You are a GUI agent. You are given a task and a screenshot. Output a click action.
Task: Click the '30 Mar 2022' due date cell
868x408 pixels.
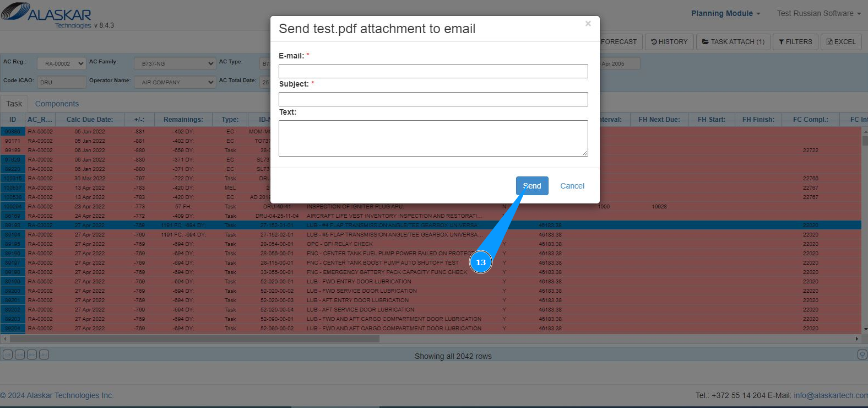pyautogui.click(x=90, y=179)
